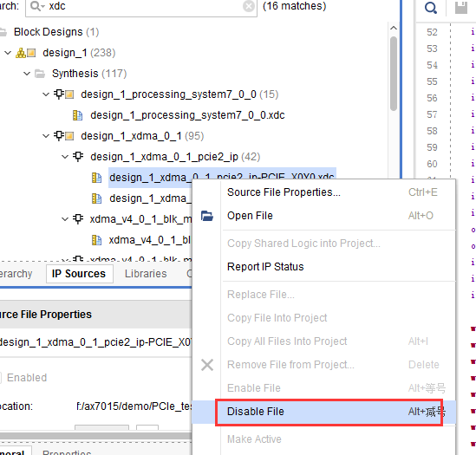Clear the xdc search text
The width and height of the screenshot is (476, 455).
click(249, 6)
